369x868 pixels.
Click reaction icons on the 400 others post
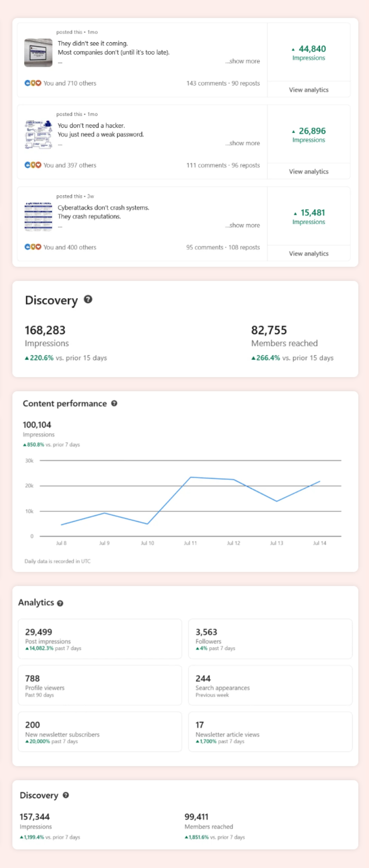click(x=33, y=247)
